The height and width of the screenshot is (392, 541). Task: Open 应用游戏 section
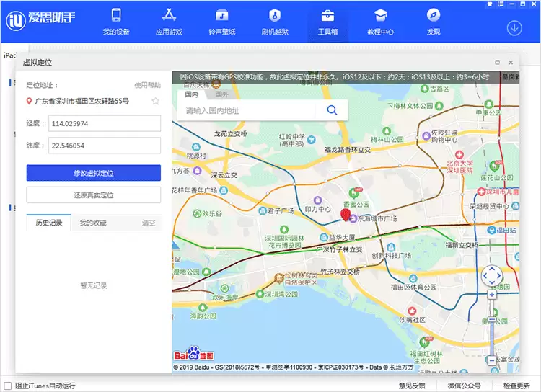169,22
